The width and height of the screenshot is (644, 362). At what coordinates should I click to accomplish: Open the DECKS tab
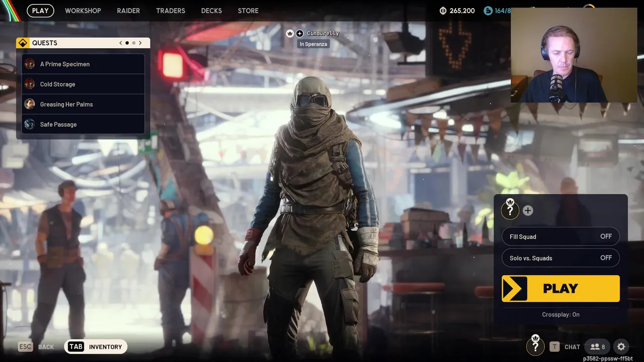pos(211,11)
